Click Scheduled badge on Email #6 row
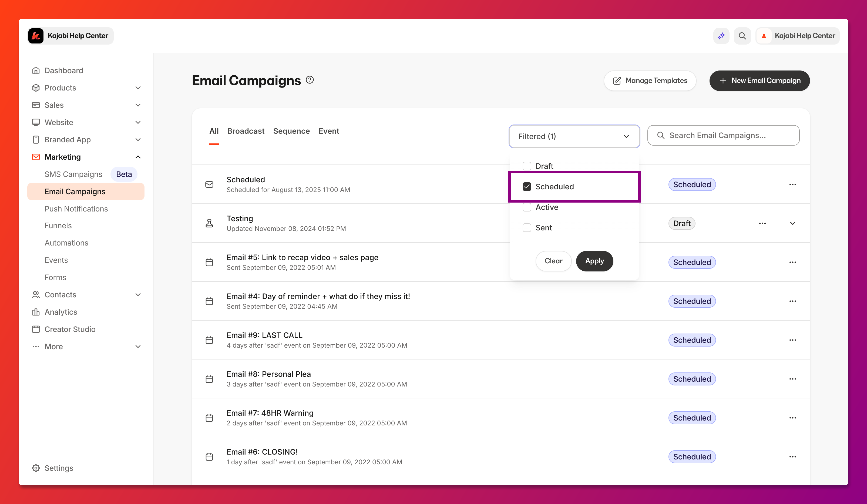 tap(692, 456)
